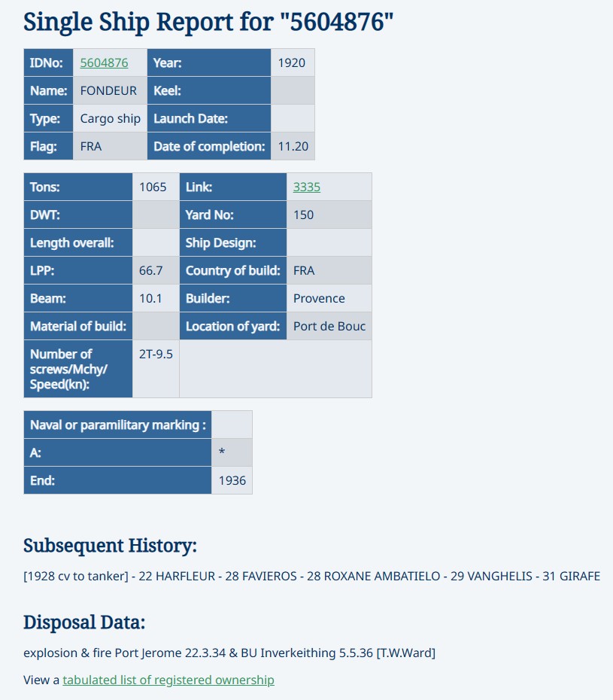This screenshot has height=700, width=613.
Task: Click the Provence builder cell
Action: click(319, 299)
